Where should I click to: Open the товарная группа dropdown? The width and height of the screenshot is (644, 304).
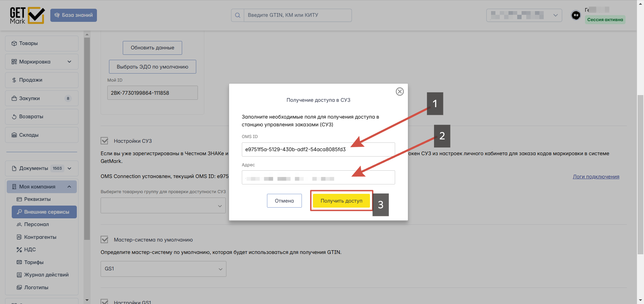click(163, 206)
